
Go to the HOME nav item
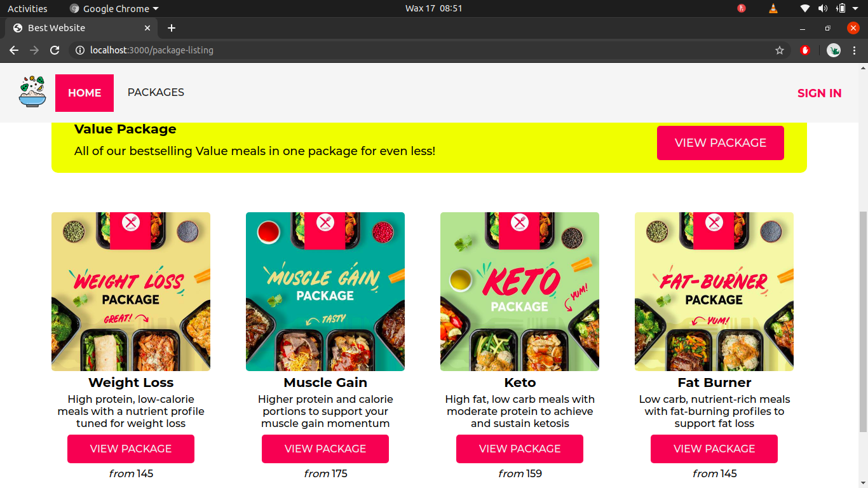pos(85,93)
